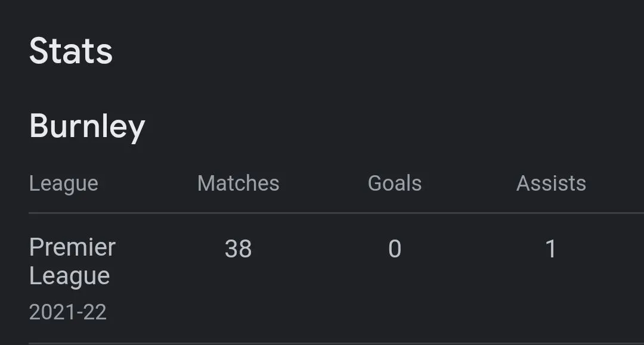
Task: Select the Assists column header
Action: 551,184
